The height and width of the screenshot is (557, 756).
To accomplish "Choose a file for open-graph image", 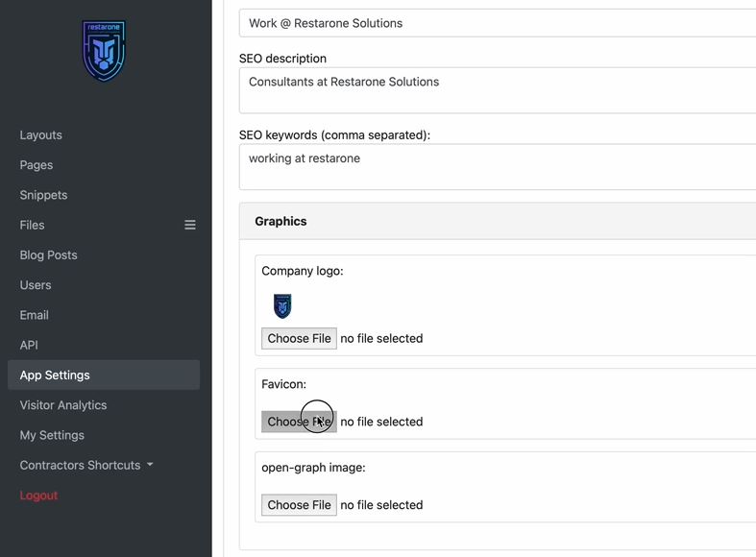I will pyautogui.click(x=299, y=505).
